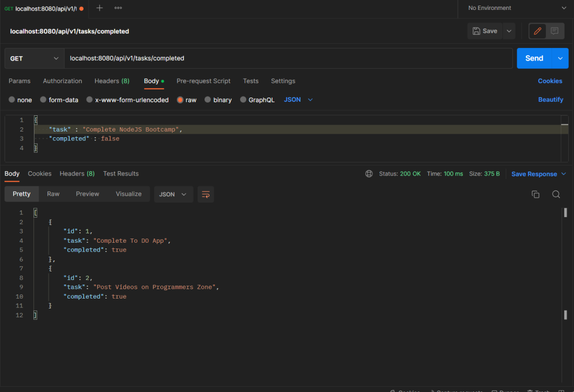Click the pencil edit mode icon
This screenshot has width=574, height=392.
537,31
